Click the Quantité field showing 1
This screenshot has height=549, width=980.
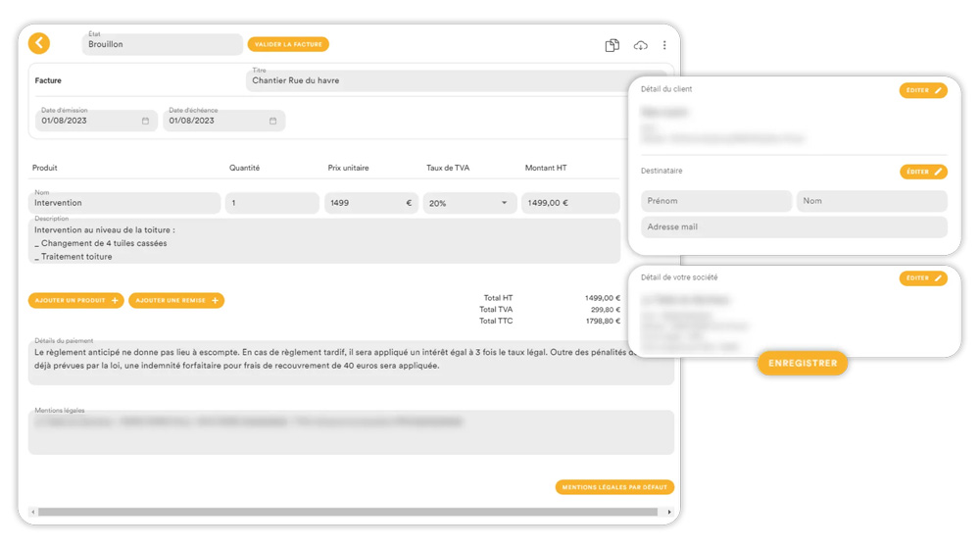(271, 203)
